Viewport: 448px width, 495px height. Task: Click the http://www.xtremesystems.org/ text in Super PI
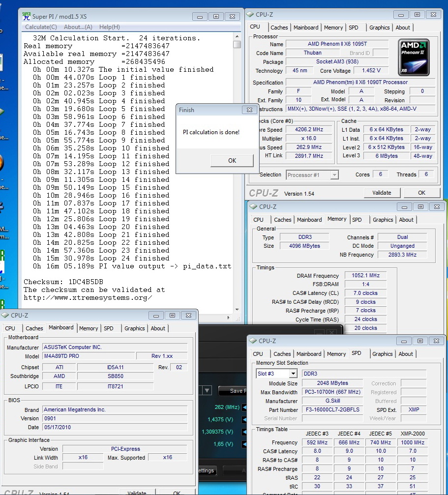coord(88,297)
